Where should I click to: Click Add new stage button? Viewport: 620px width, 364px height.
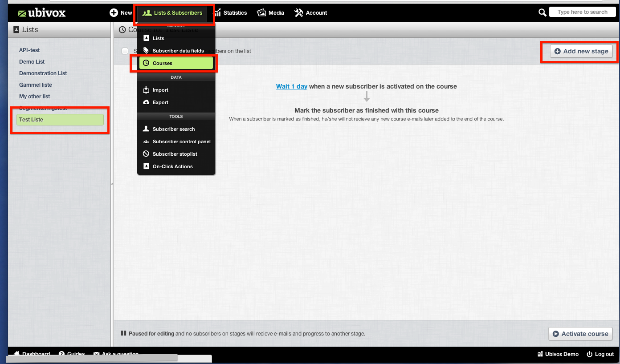tap(581, 51)
